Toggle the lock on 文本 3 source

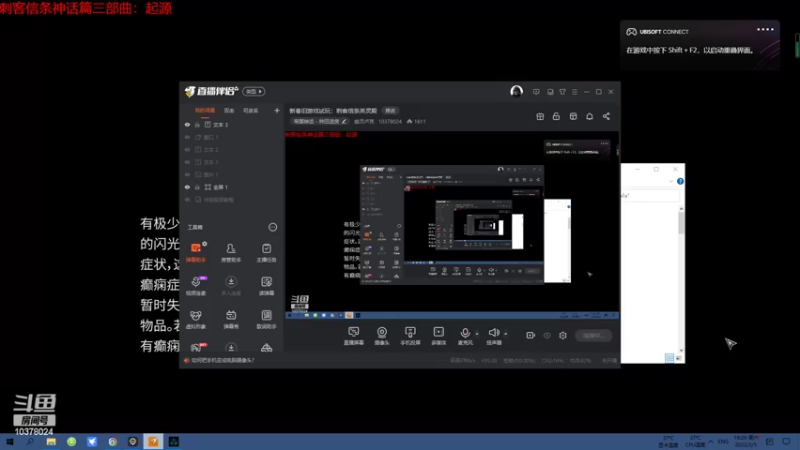click(197, 124)
